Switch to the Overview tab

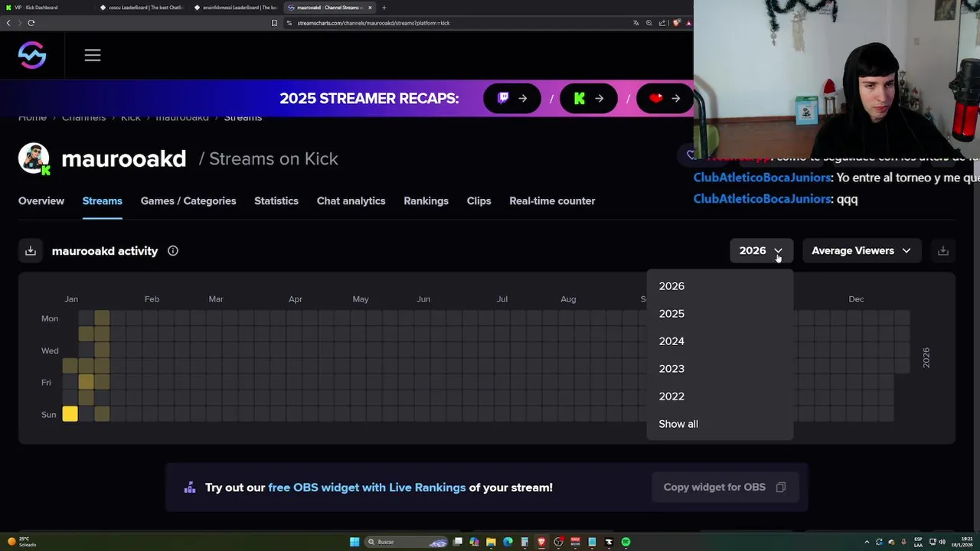41,201
